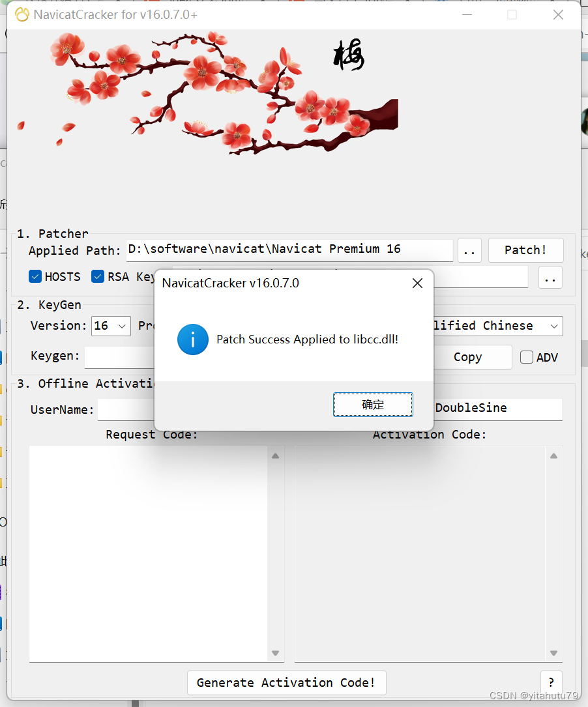Open the Version 16 dropdown
This screenshot has width=588, height=707.
(x=111, y=326)
